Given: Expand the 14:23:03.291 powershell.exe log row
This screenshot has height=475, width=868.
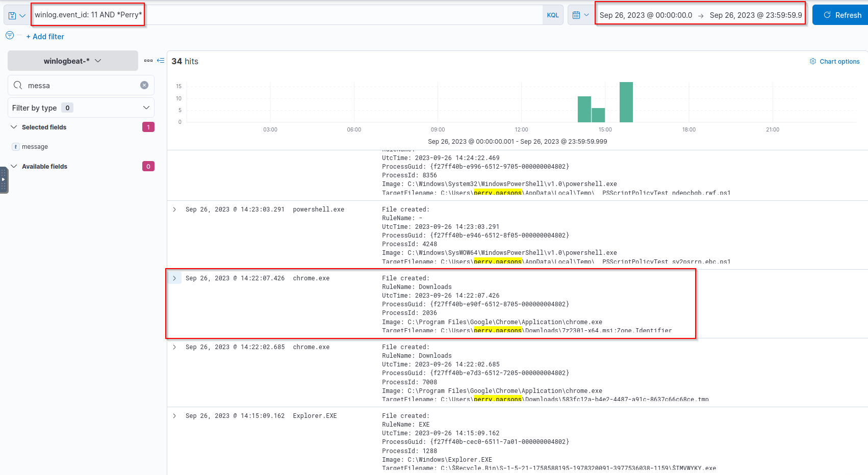Looking at the screenshot, I should coord(174,209).
